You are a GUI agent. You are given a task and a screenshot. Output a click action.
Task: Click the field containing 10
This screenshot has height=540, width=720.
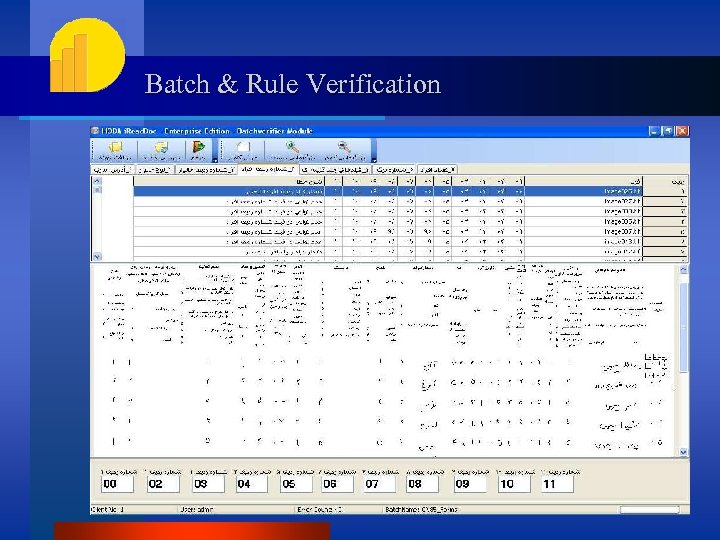(514, 484)
